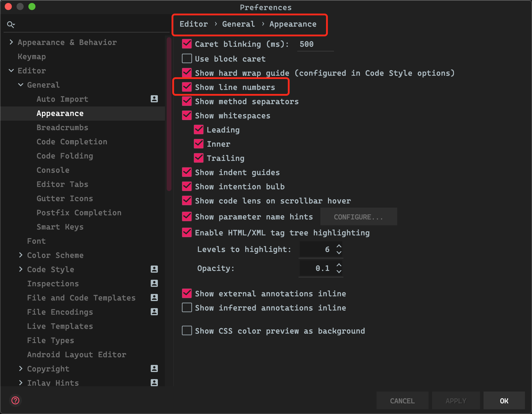532x414 pixels.
Task: Click the profile icon beside Code Style
Action: [154, 269]
